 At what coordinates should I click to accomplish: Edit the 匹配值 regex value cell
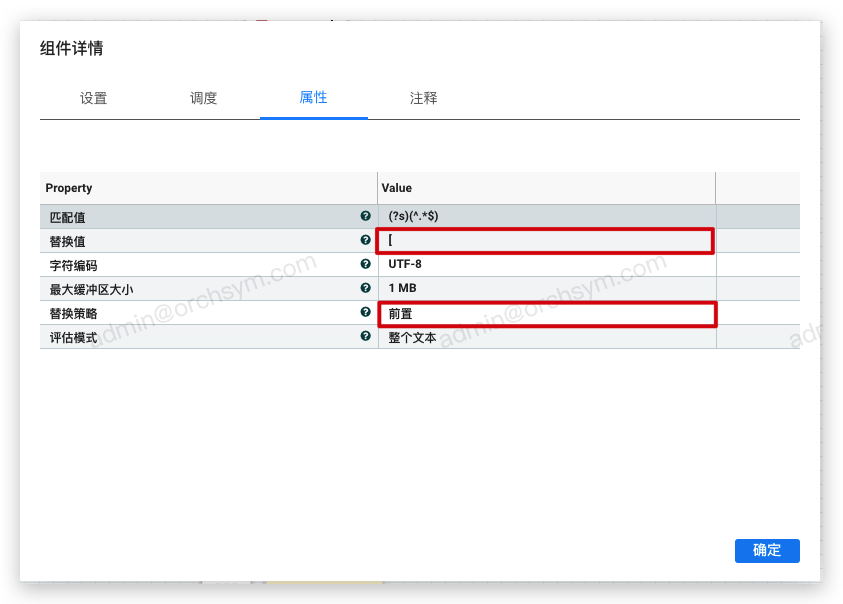546,216
